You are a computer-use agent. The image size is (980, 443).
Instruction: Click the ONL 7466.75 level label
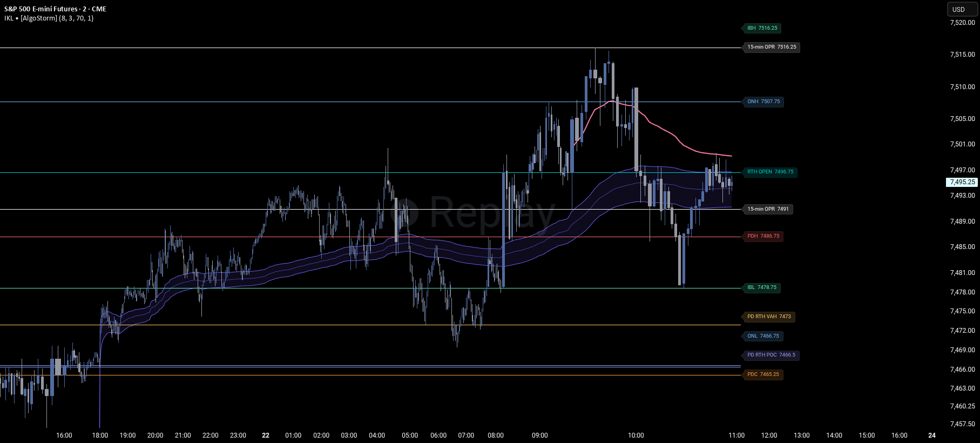pyautogui.click(x=763, y=336)
